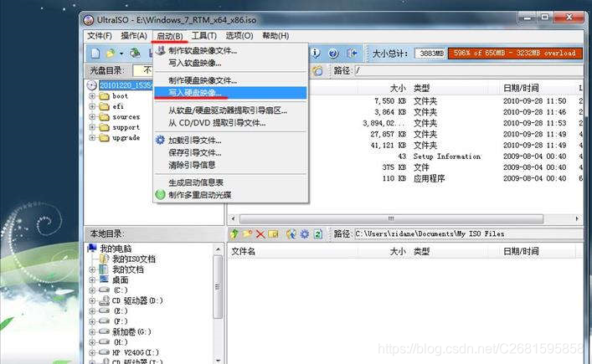Select 我的ISO文档 in local tree
The width and height of the screenshot is (592, 364).
pos(134,259)
